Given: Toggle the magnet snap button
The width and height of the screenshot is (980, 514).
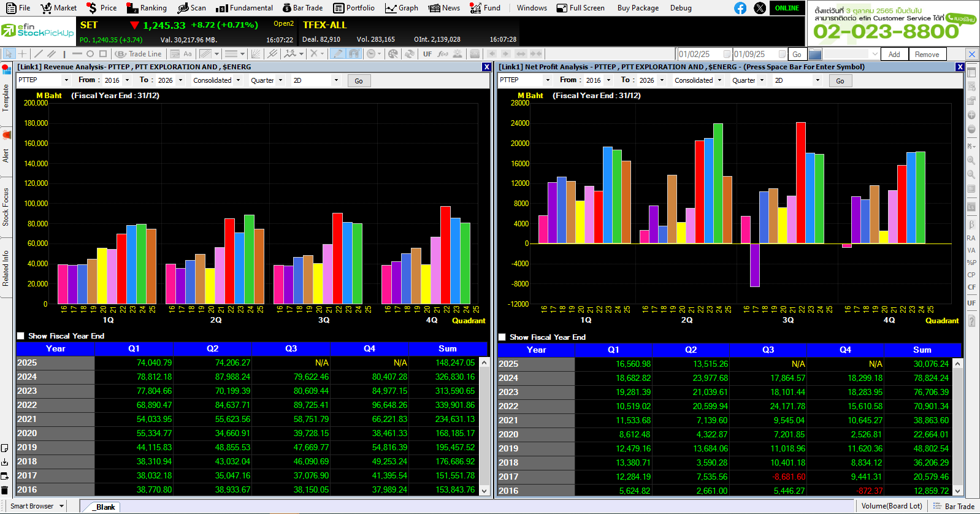Looking at the screenshot, I should click(353, 54).
